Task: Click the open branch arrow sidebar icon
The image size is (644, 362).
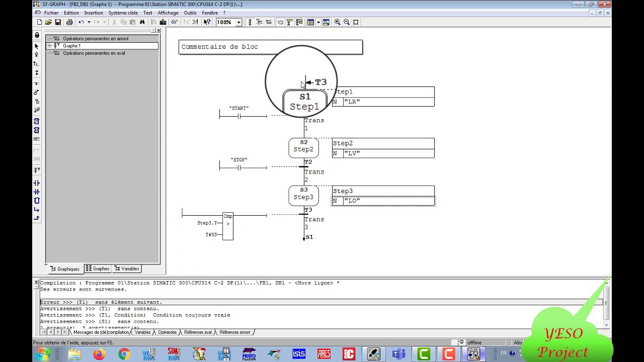Action: coord(37,209)
